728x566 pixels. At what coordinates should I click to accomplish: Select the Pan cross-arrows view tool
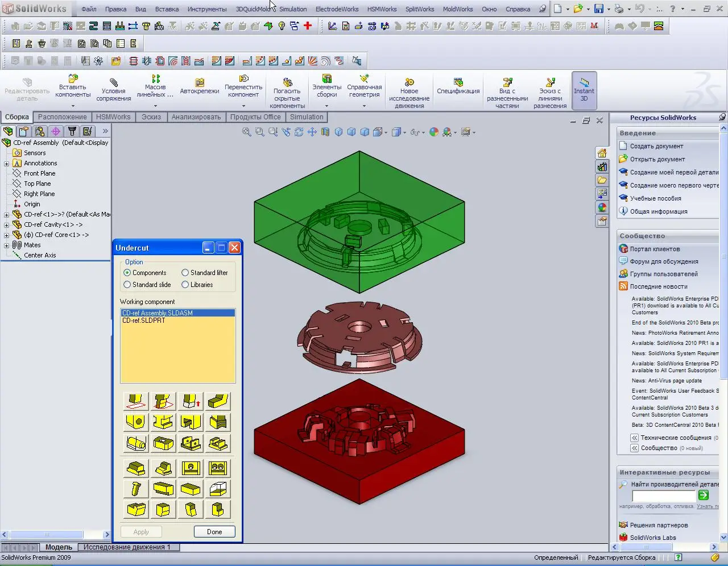tap(312, 132)
